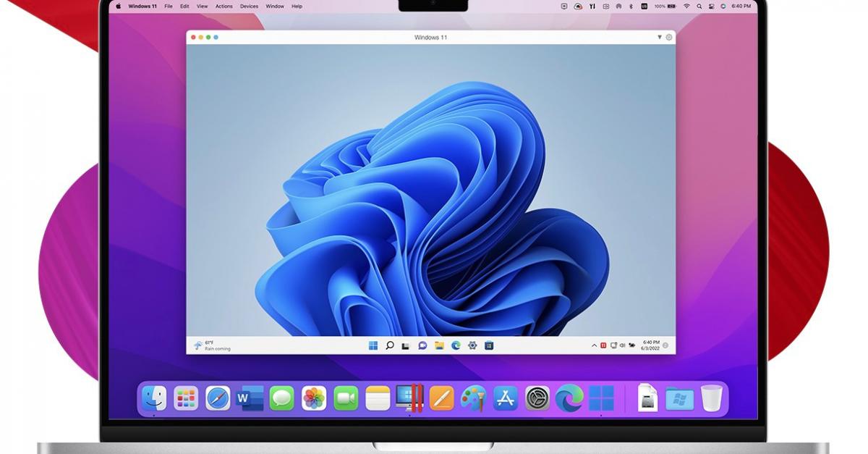
Task: Open the Parallels window settings gear
Action: pos(668,37)
